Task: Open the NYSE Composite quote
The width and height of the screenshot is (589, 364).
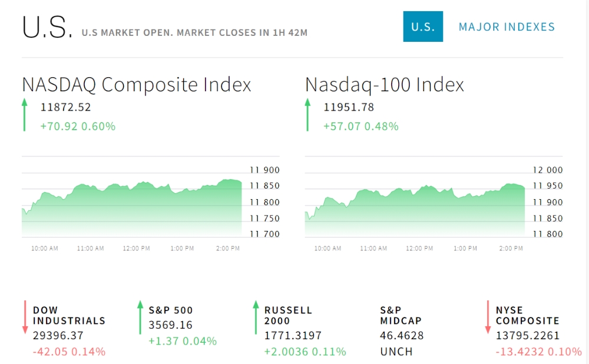Action: coord(527,315)
